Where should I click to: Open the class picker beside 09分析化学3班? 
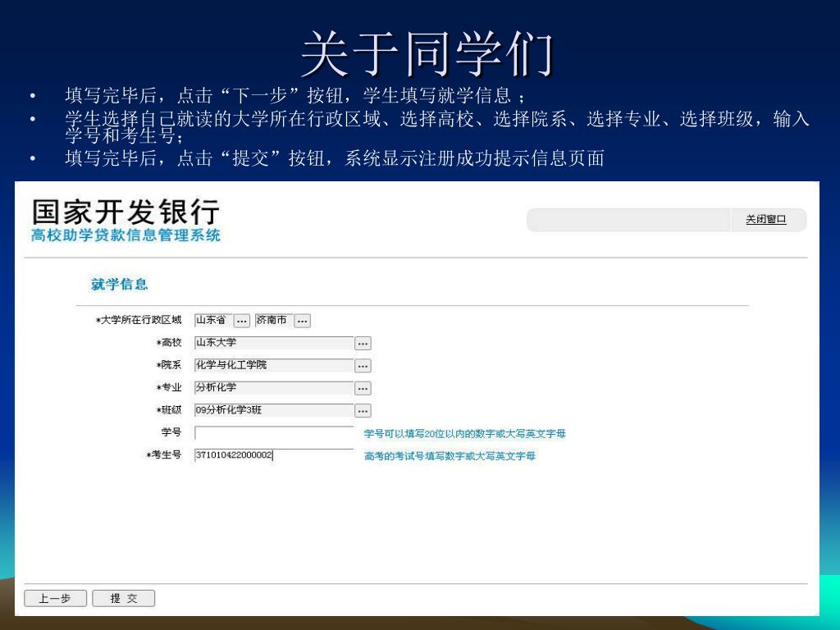363,411
